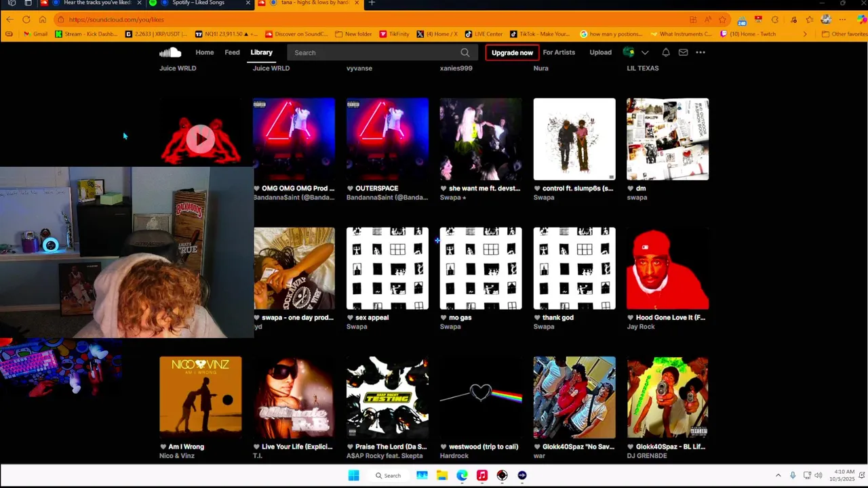Switch to the Spotify – Liked Songs tab

click(198, 3)
